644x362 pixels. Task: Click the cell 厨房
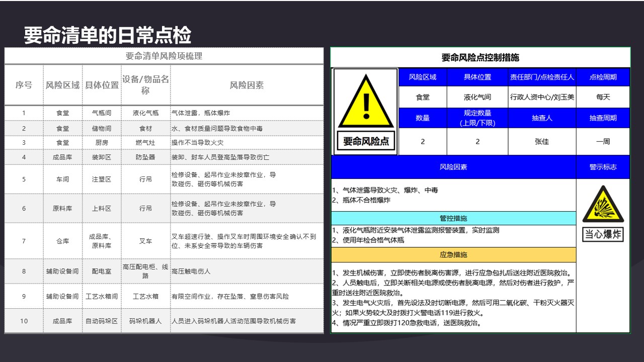[102, 143]
